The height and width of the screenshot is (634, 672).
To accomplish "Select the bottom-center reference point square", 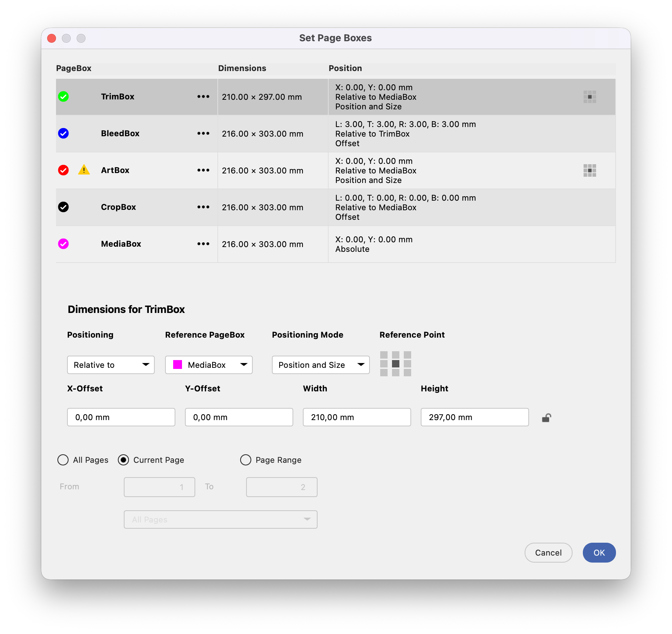I will pyautogui.click(x=396, y=373).
